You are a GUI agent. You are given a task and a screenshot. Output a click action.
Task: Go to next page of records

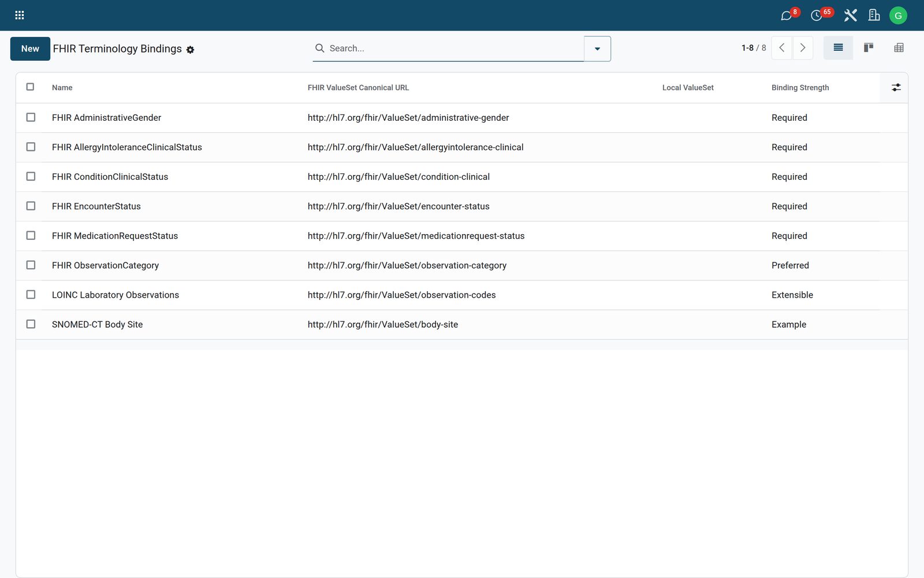[x=803, y=48]
